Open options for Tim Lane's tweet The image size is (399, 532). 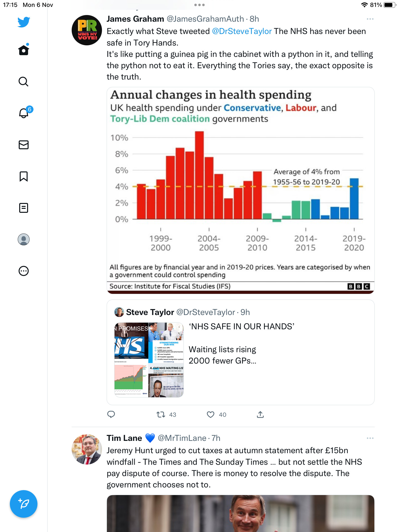pos(370,438)
